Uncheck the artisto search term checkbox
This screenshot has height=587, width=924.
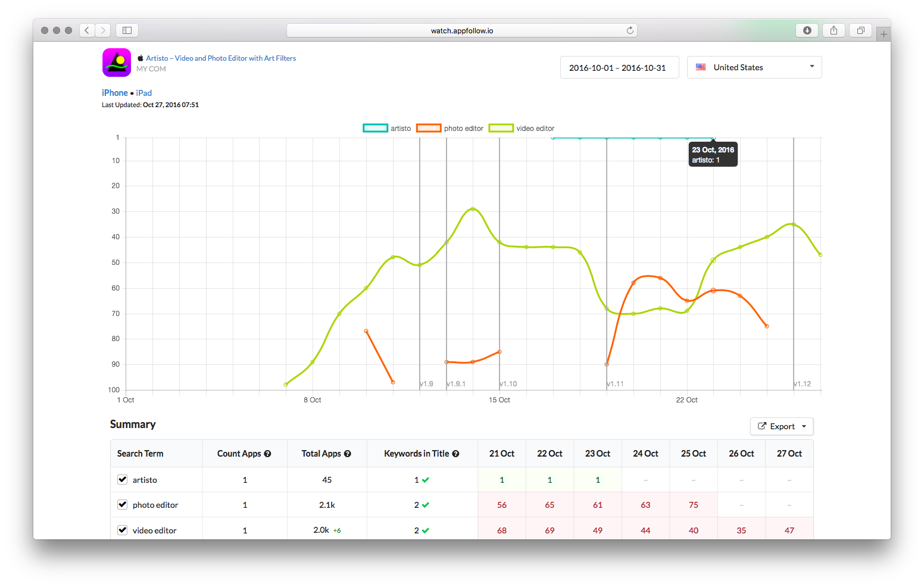tap(123, 479)
